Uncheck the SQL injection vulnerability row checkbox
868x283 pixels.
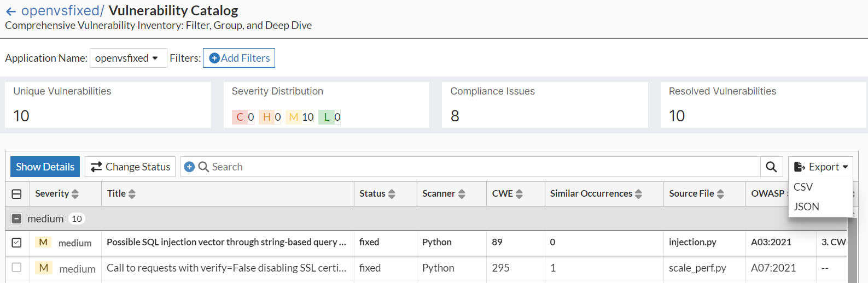click(x=16, y=243)
